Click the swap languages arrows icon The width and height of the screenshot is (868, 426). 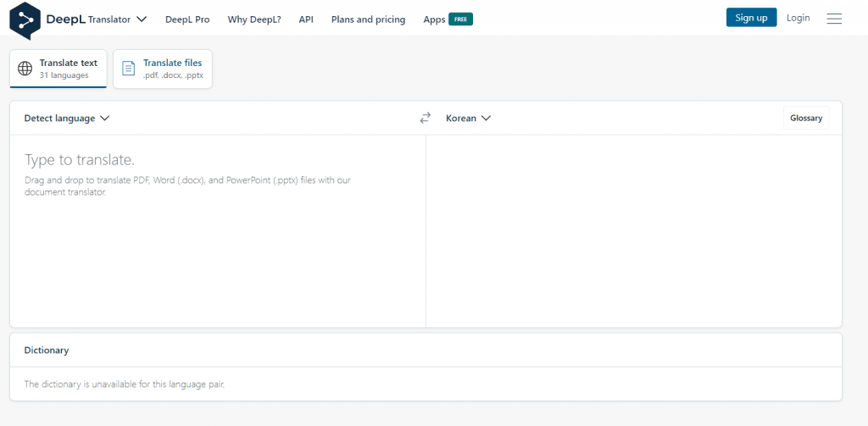[426, 119]
